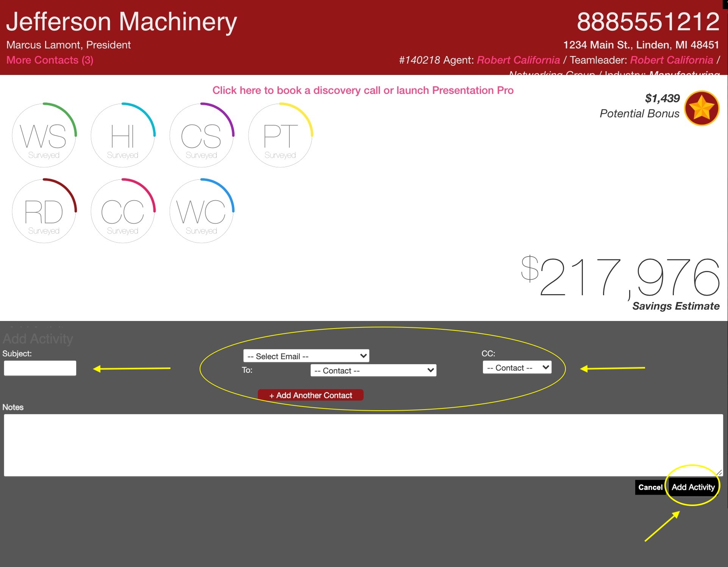Click the Add Activity button
This screenshot has height=567, width=728.
click(x=693, y=487)
